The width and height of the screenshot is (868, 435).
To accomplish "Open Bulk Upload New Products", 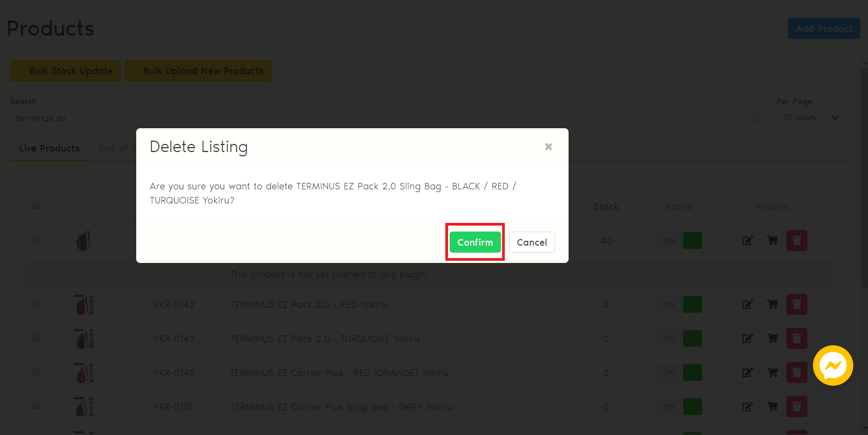I will (x=198, y=71).
